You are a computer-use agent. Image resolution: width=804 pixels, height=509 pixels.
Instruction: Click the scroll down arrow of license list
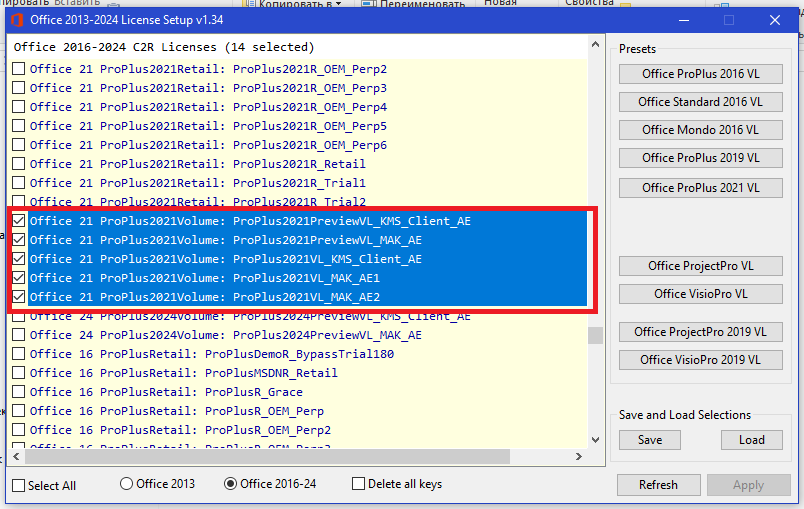coord(595,440)
